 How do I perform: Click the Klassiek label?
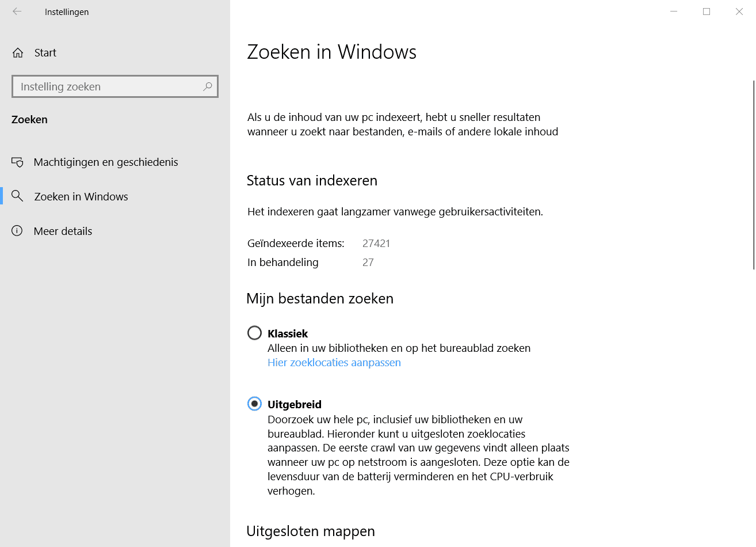pos(288,333)
